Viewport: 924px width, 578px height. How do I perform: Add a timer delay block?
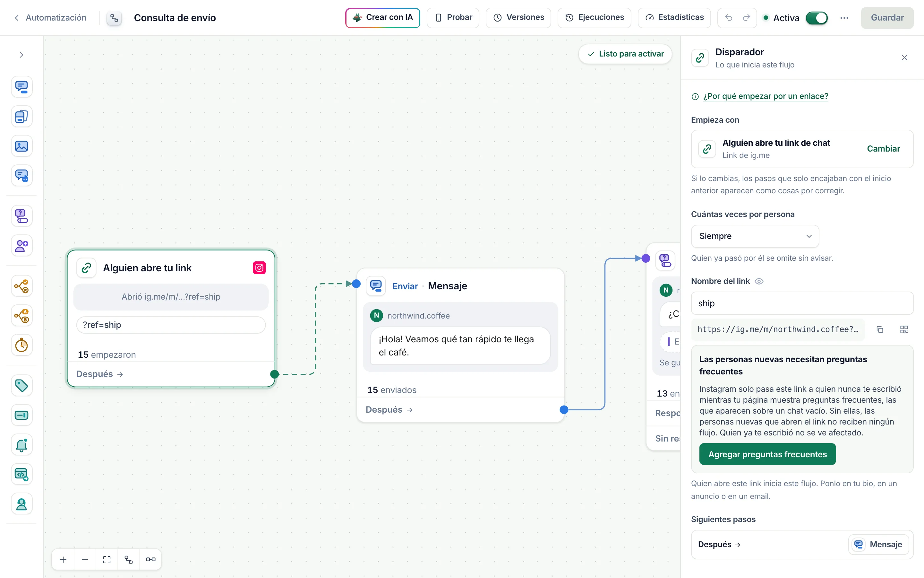pyautogui.click(x=21, y=345)
